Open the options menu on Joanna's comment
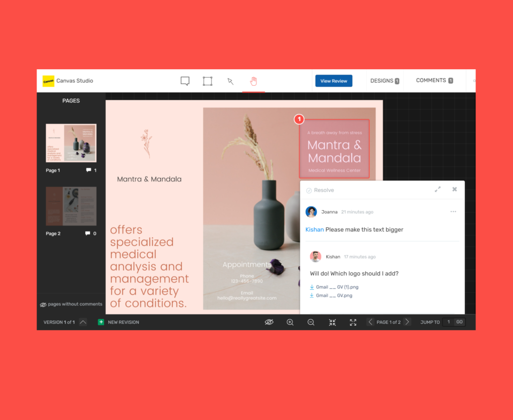The image size is (513, 420). (453, 212)
